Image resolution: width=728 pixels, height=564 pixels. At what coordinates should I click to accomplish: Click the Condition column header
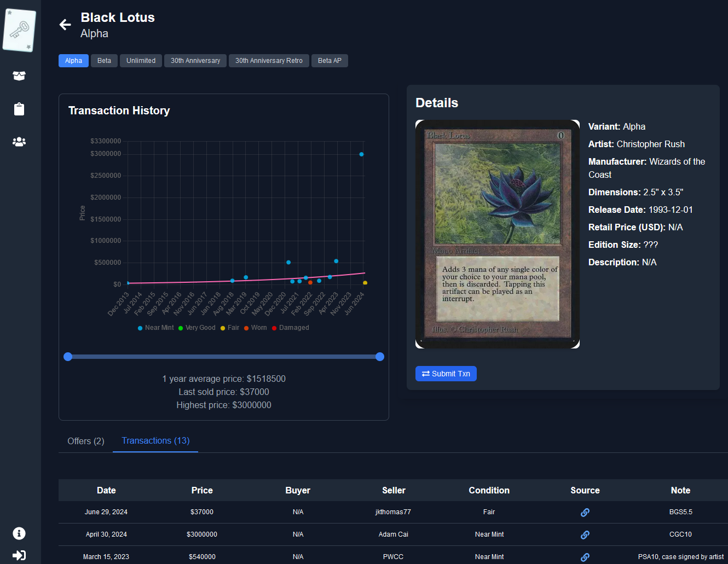tap(489, 490)
